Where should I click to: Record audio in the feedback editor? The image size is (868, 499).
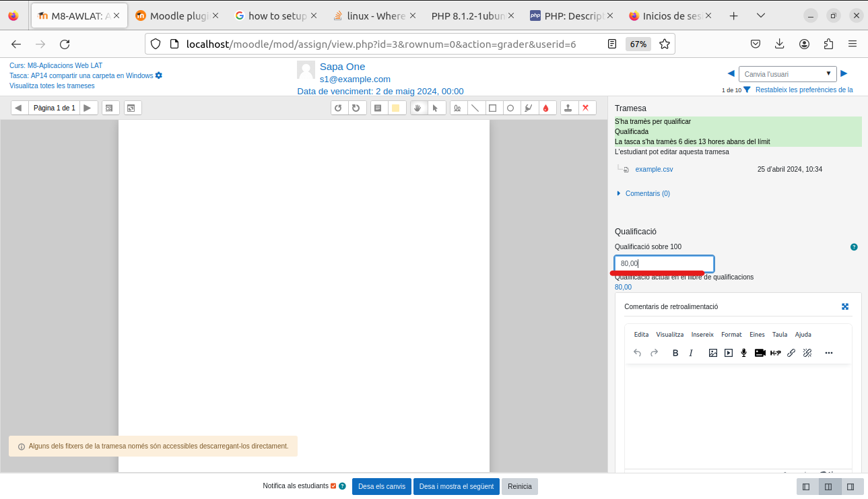(x=743, y=352)
